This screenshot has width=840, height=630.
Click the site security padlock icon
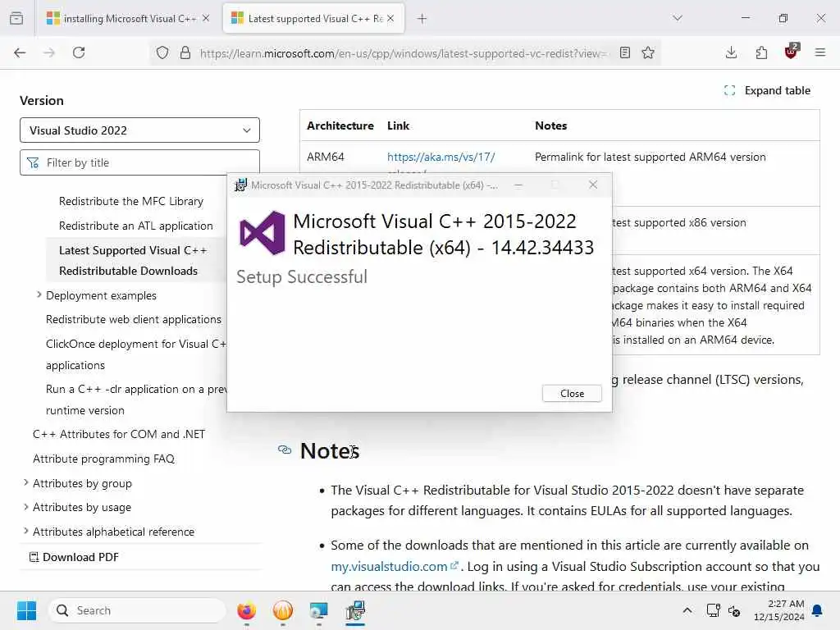click(x=185, y=52)
